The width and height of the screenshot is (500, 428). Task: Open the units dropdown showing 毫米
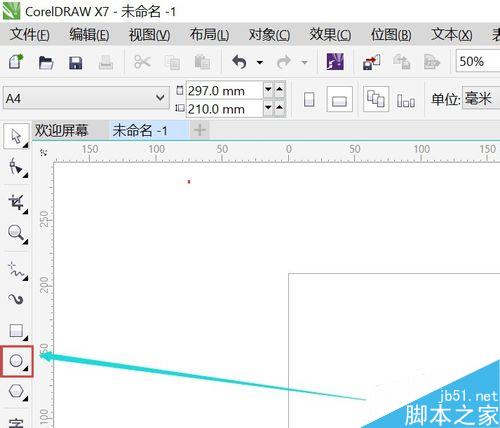pos(481,98)
